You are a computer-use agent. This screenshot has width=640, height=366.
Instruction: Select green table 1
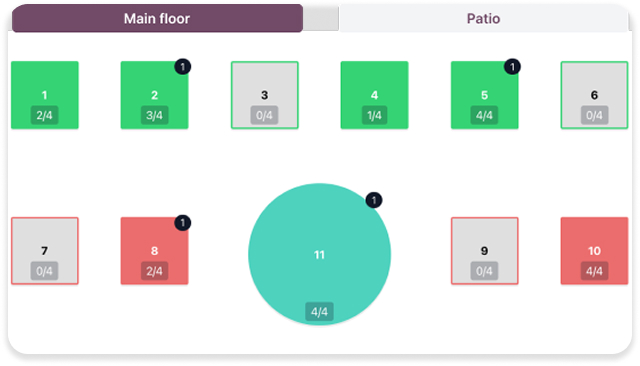click(x=44, y=95)
